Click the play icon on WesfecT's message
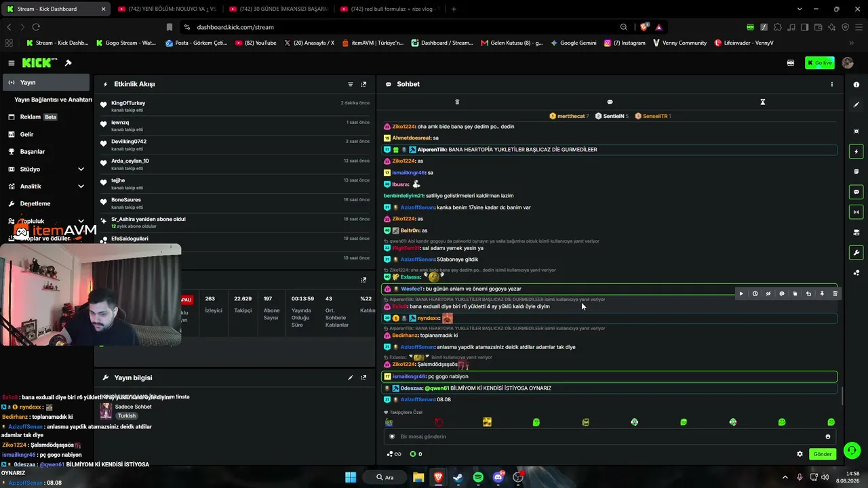This screenshot has height=488, width=868. (741, 294)
